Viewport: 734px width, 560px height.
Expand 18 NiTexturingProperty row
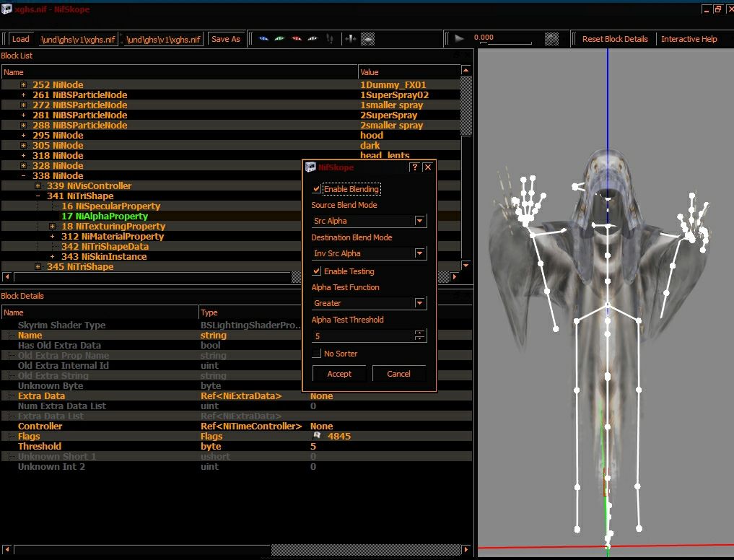coord(53,226)
